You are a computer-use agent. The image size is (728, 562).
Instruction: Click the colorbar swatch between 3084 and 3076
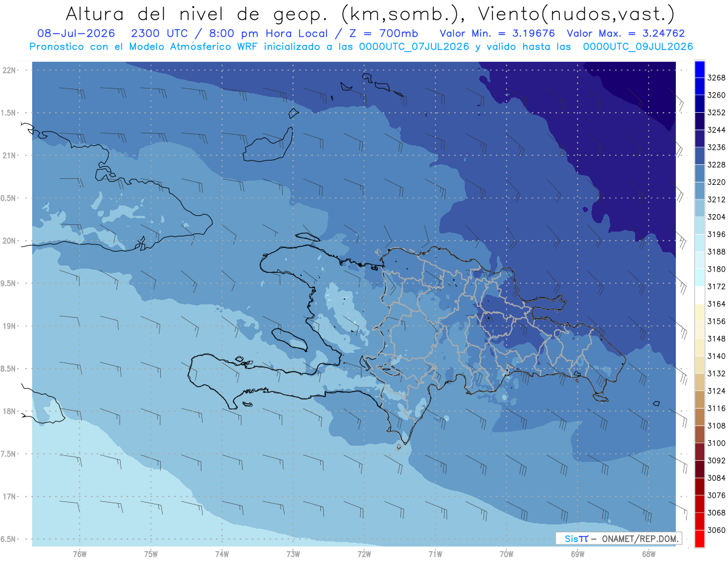[699, 486]
